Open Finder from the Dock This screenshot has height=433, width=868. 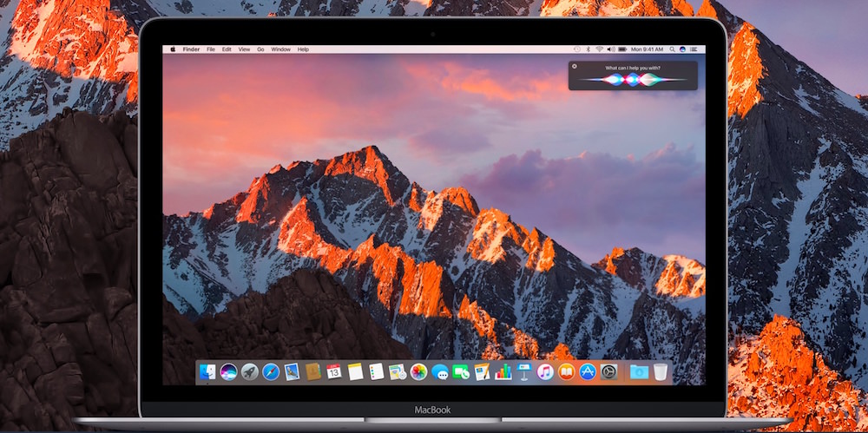tap(207, 371)
